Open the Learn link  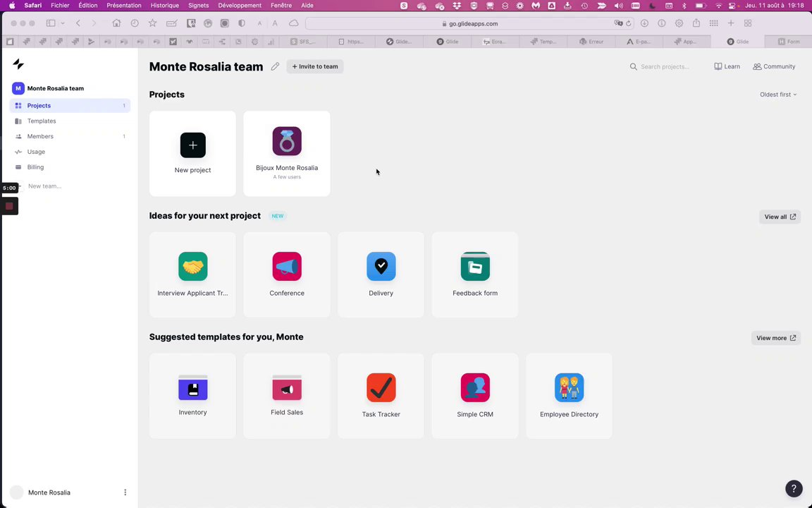click(727, 66)
